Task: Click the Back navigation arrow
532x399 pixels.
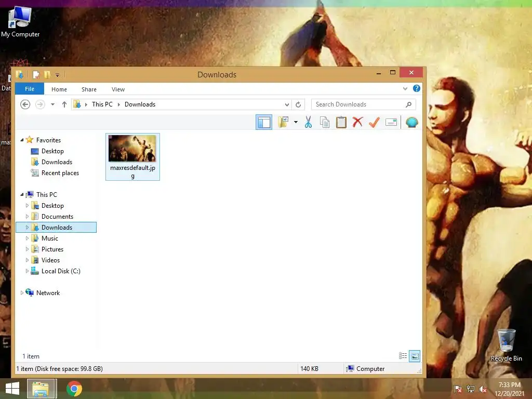Action: click(25, 104)
